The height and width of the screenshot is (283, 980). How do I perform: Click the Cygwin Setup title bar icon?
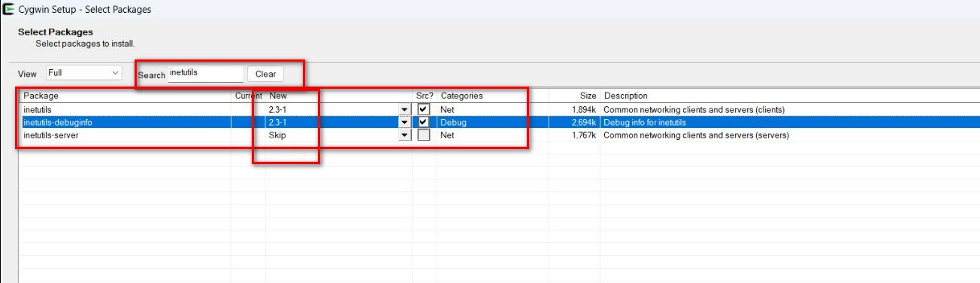[9, 10]
